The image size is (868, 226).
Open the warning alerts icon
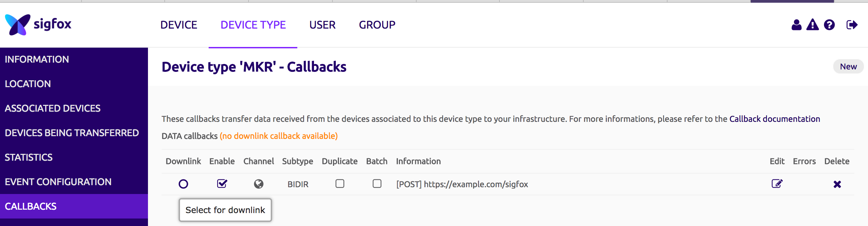(x=812, y=25)
